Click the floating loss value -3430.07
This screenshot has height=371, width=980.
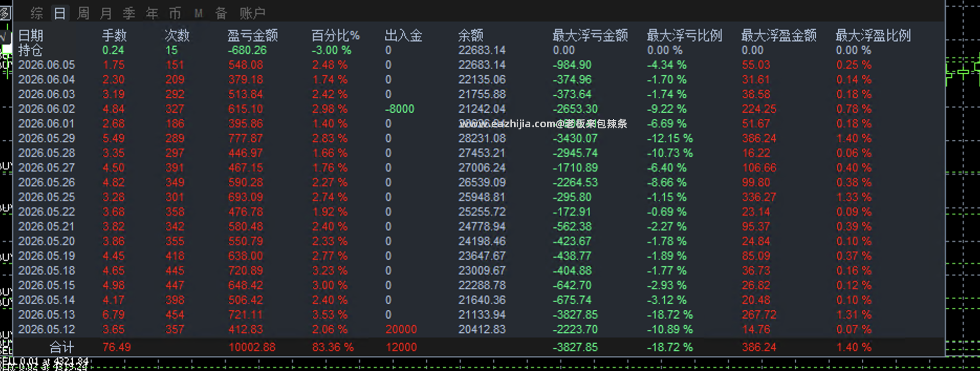(x=575, y=138)
